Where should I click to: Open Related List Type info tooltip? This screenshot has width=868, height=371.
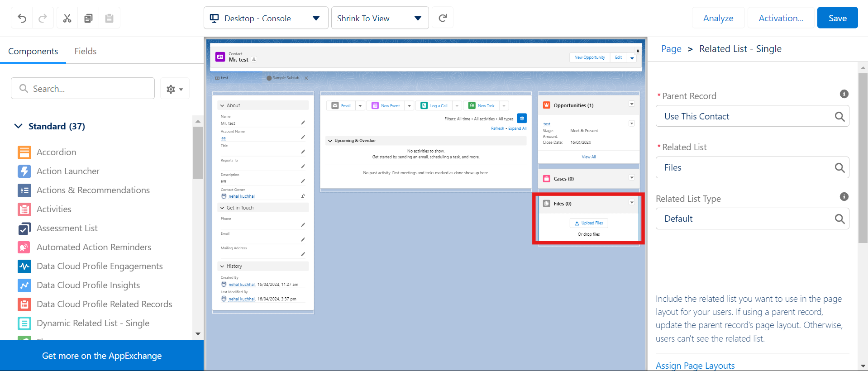(x=844, y=197)
